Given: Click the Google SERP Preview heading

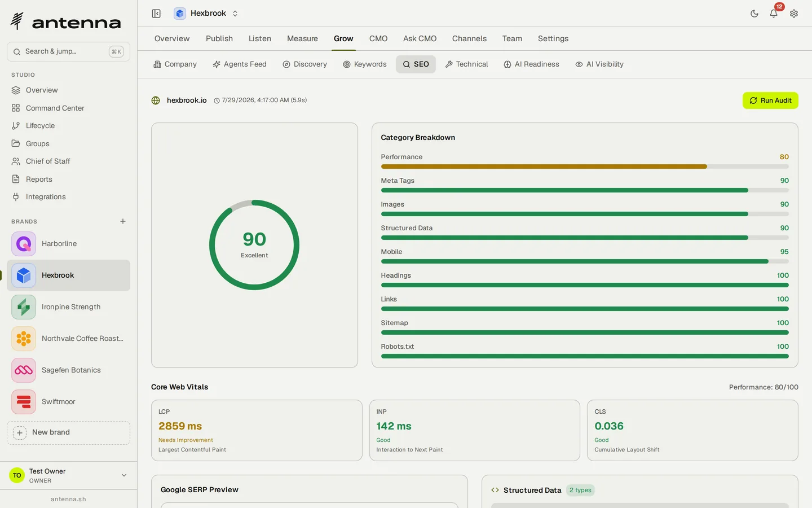Looking at the screenshot, I should coord(200,490).
